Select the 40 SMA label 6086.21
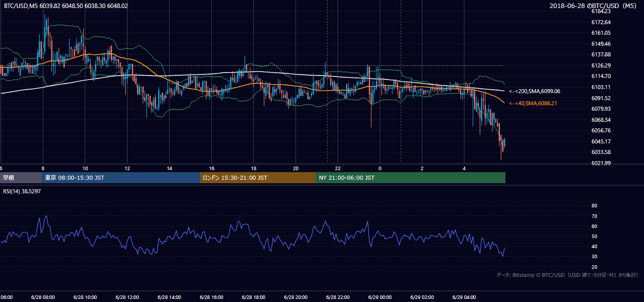The height and width of the screenshot is (302, 644). coord(534,103)
